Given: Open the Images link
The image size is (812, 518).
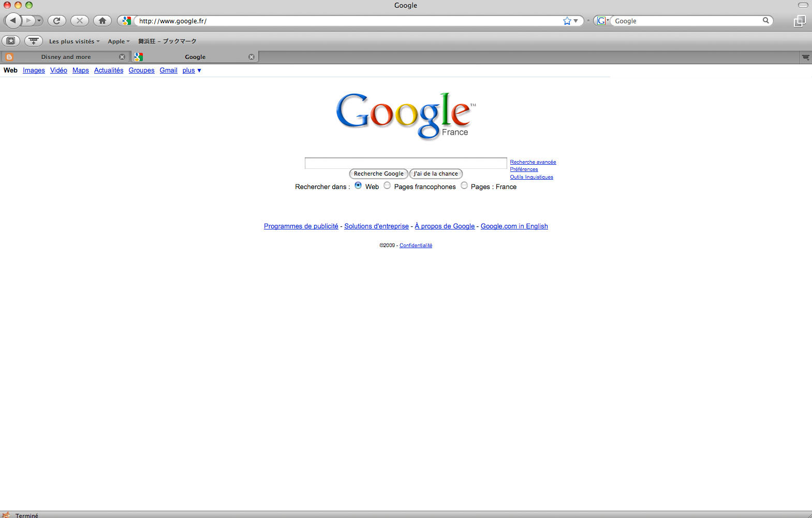Looking at the screenshot, I should 34,70.
